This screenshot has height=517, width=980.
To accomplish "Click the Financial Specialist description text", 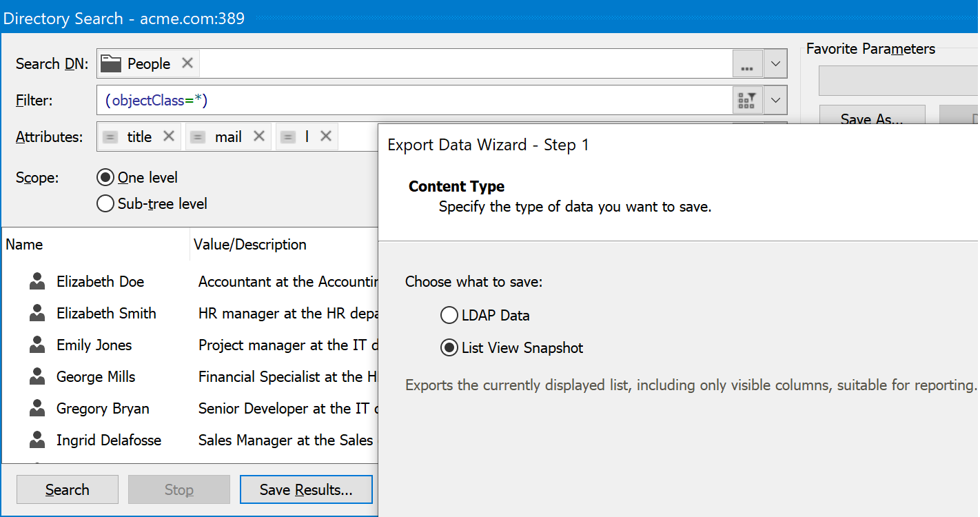I will (288, 376).
